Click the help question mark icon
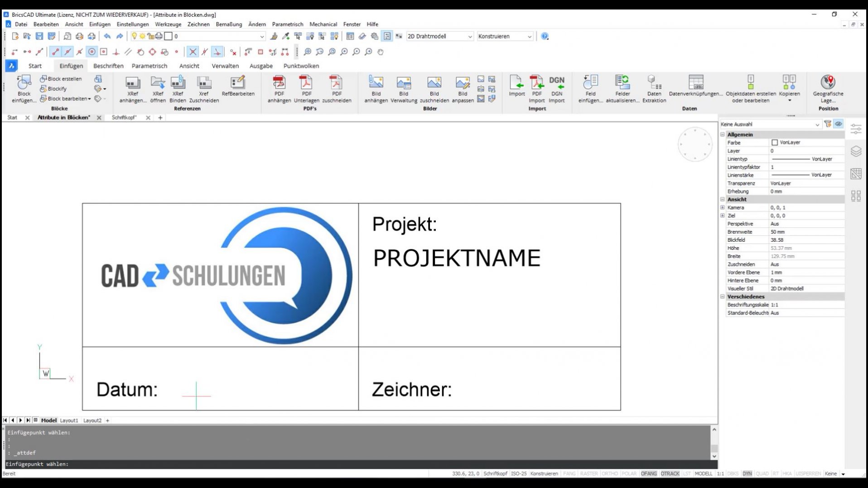Viewport: 868px width, 488px height. (x=545, y=36)
